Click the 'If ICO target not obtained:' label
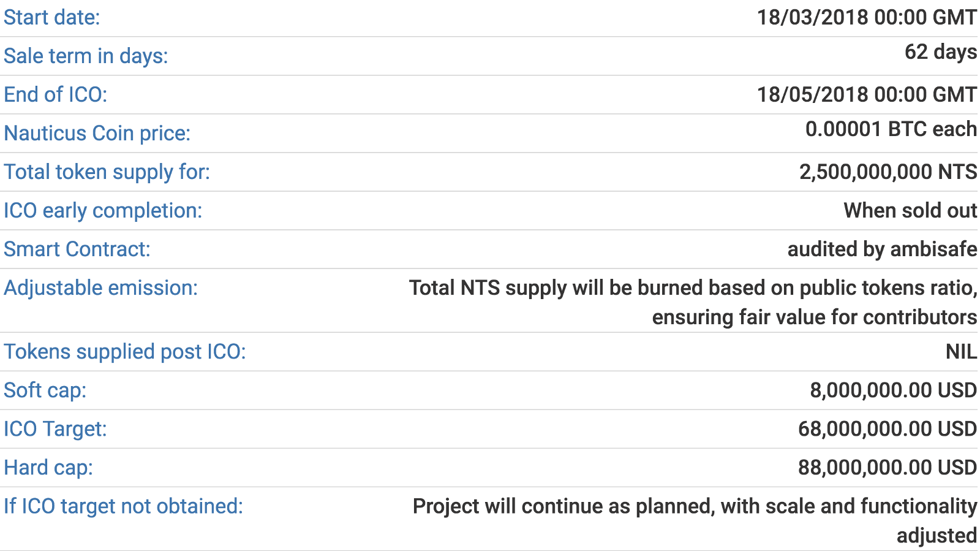 click(124, 506)
